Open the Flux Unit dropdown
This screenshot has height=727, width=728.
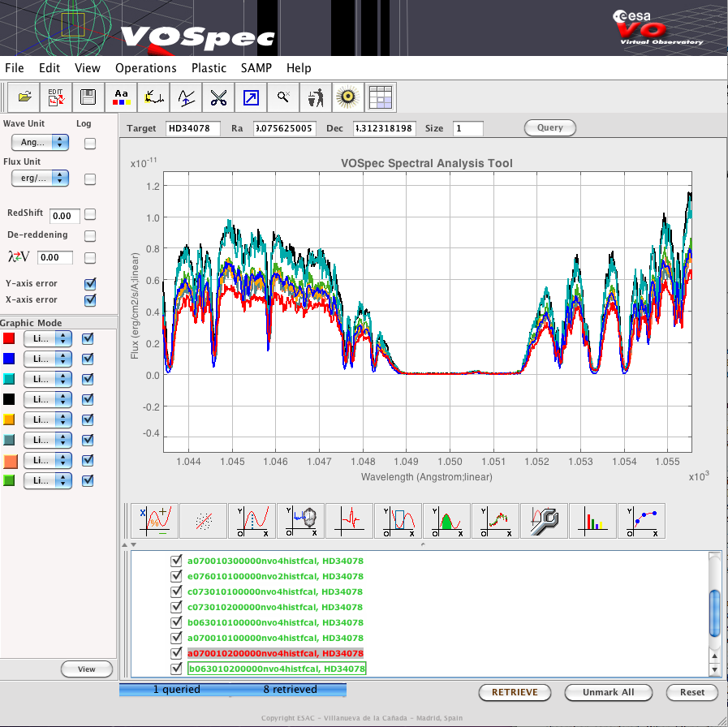[40, 178]
